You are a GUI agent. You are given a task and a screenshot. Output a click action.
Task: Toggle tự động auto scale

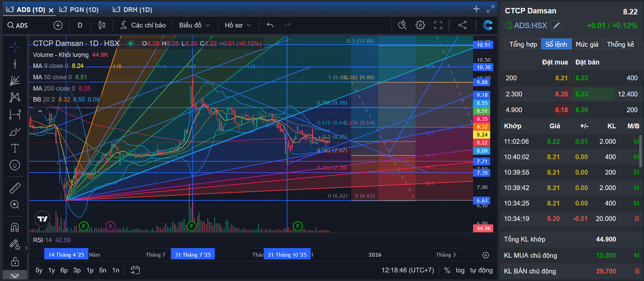click(x=481, y=270)
